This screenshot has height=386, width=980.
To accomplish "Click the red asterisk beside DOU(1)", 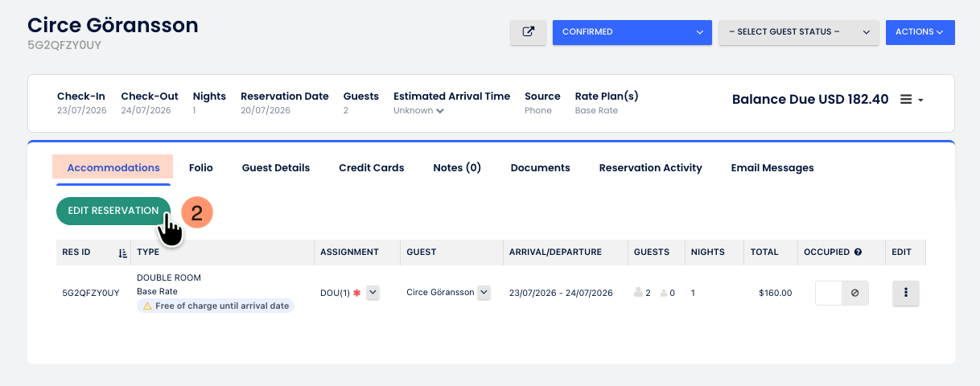I will (x=356, y=294).
